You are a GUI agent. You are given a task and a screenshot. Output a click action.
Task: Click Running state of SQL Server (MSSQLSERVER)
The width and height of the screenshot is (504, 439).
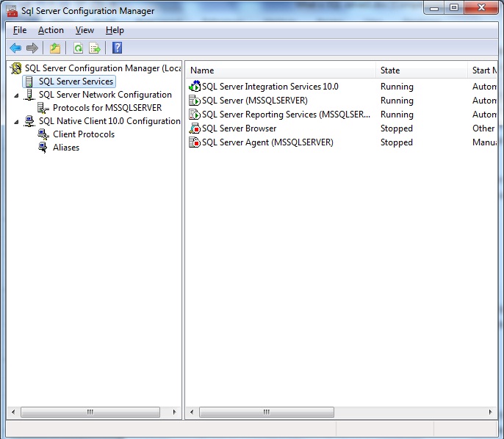click(x=397, y=101)
